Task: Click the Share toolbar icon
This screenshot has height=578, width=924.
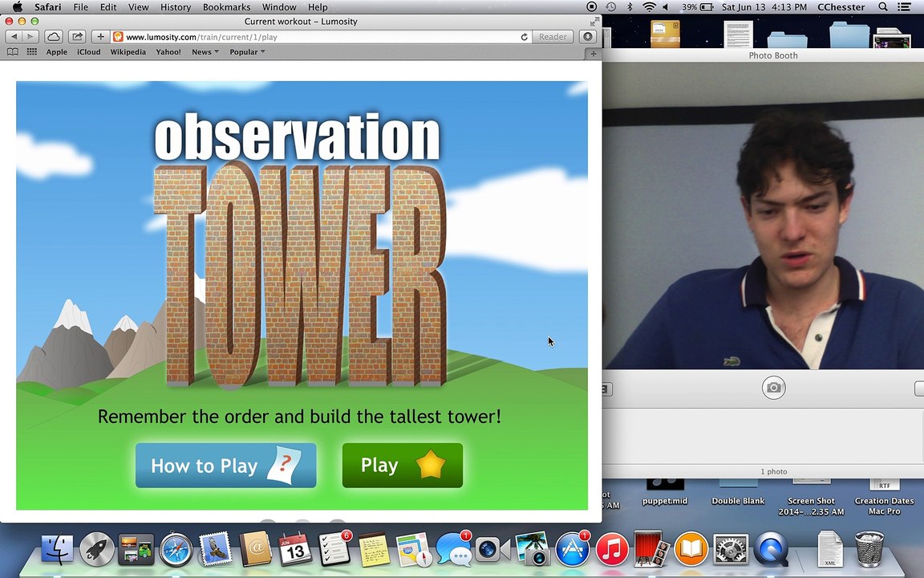Action: pyautogui.click(x=77, y=37)
